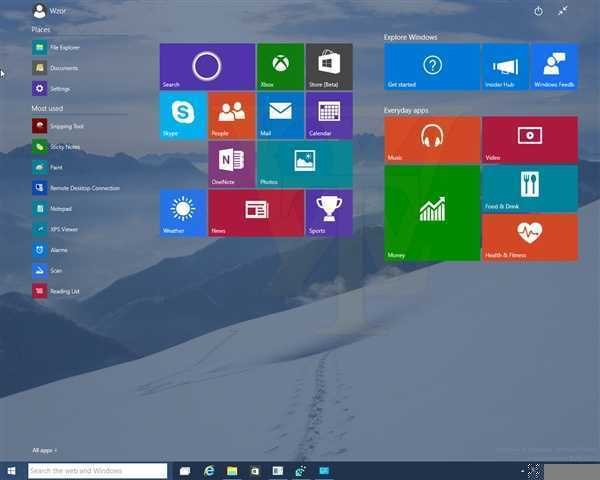Launch Sticky Notes from Most used
The height and width of the screenshot is (480, 600).
coord(56,147)
